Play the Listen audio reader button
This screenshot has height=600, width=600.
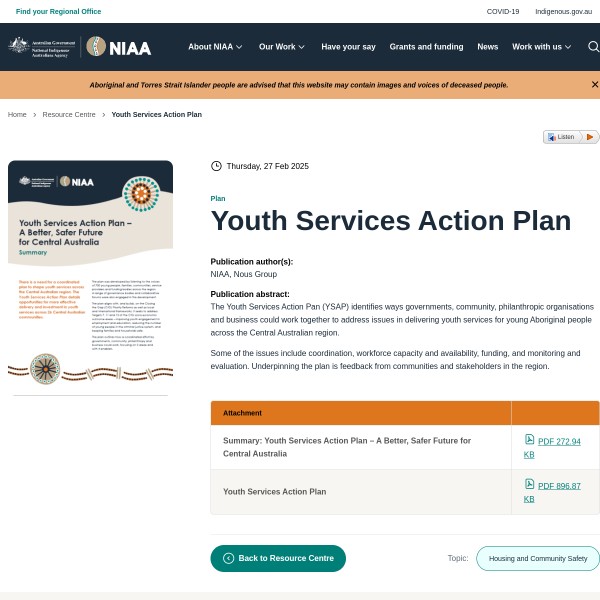(x=589, y=137)
